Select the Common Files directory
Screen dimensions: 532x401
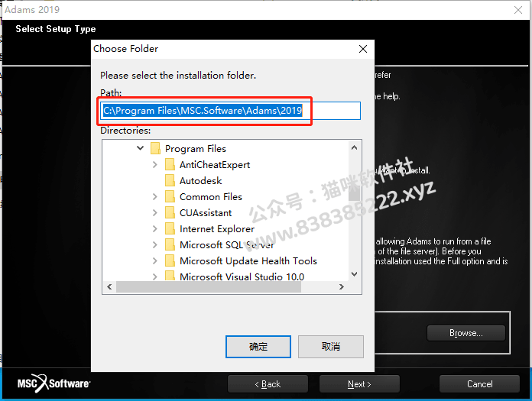[x=211, y=196]
